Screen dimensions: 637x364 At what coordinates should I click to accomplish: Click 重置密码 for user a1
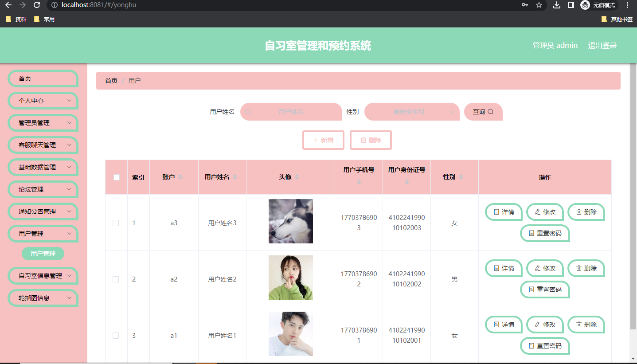click(545, 346)
